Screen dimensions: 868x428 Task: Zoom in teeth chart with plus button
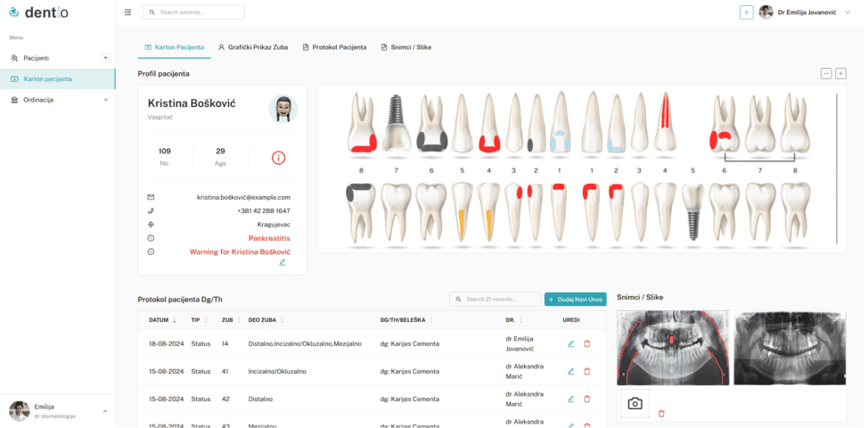(840, 74)
